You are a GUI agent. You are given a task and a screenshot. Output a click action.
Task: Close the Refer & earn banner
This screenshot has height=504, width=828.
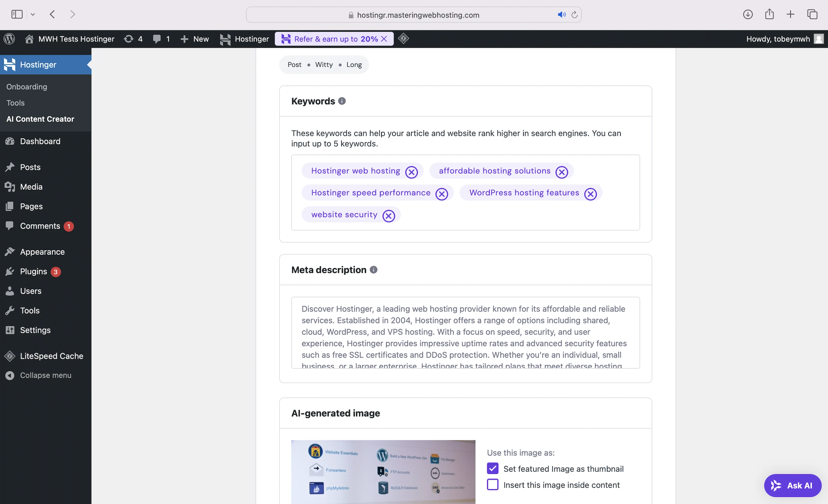point(384,39)
